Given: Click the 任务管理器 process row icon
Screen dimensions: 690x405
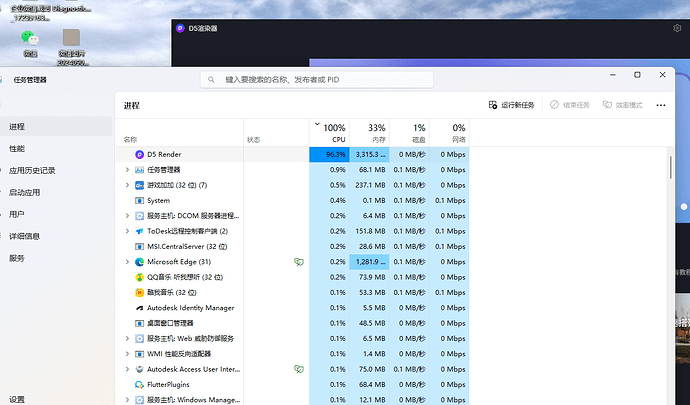Looking at the screenshot, I should point(139,170).
